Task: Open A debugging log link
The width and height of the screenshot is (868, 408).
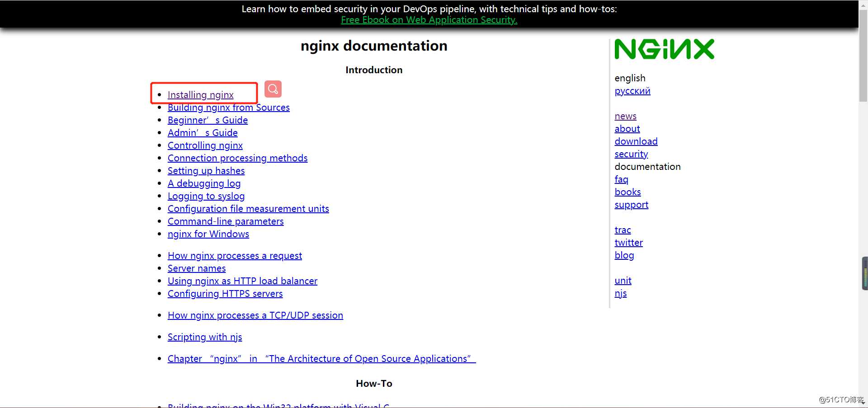Action: (x=204, y=183)
